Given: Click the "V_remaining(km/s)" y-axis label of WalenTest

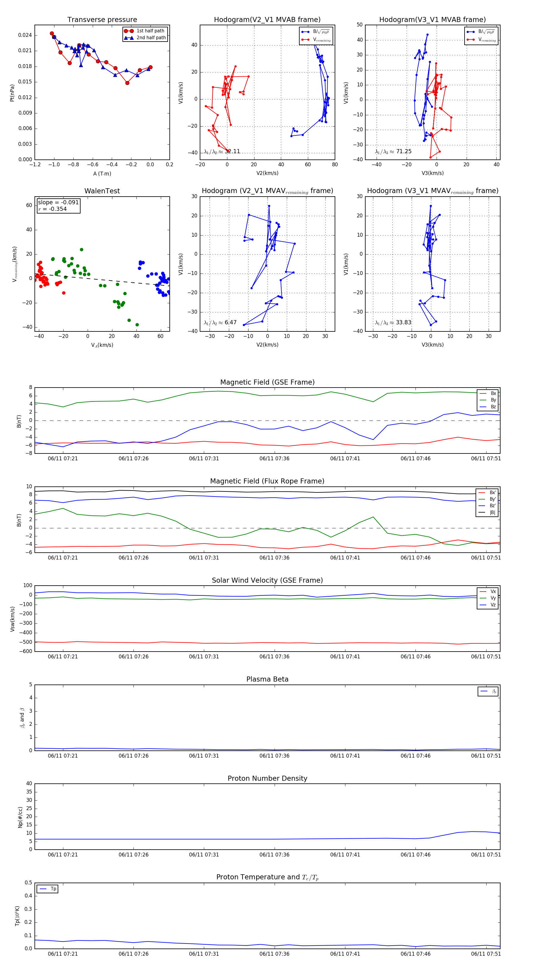Looking at the screenshot, I should coord(15,264).
